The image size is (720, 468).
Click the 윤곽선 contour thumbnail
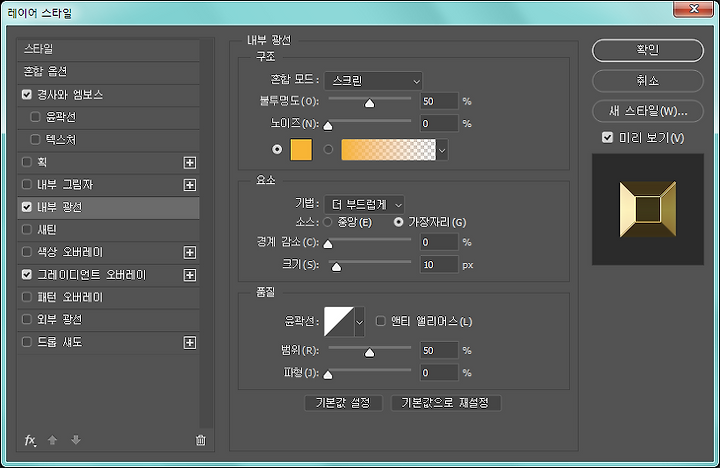(339, 322)
